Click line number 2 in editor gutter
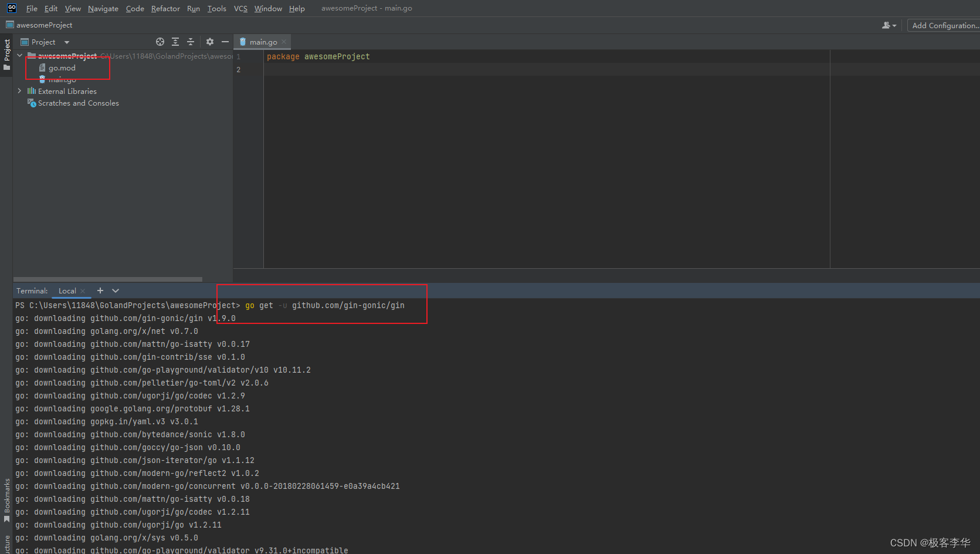This screenshot has height=554, width=980. [x=239, y=70]
